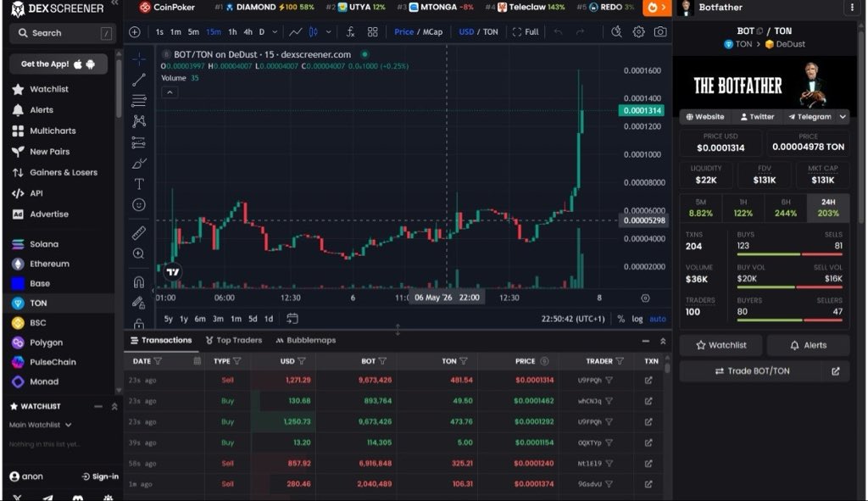
Task: Open the token Telegram link
Action: point(810,117)
